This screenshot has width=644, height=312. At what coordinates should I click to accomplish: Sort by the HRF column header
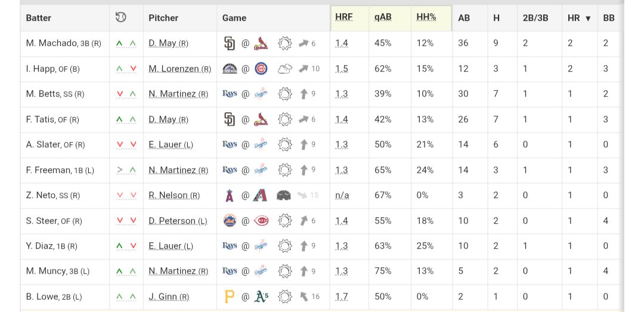coord(344,17)
